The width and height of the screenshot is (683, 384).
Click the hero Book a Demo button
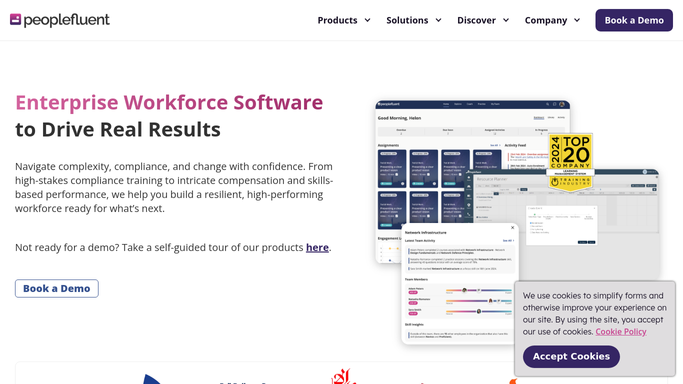click(57, 289)
